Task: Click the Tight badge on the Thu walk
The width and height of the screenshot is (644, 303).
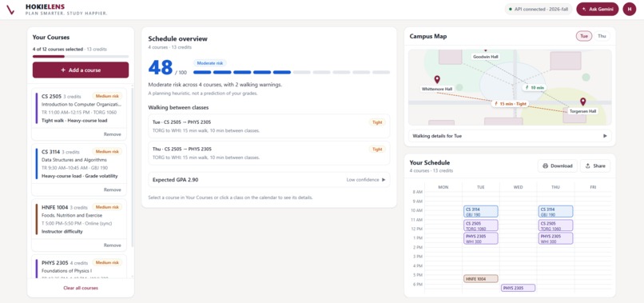Action: click(x=377, y=150)
